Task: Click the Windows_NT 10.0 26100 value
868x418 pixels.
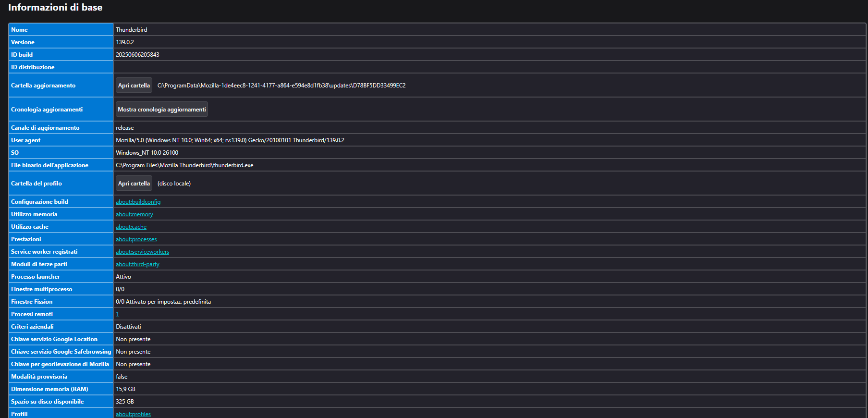Action: 147,153
